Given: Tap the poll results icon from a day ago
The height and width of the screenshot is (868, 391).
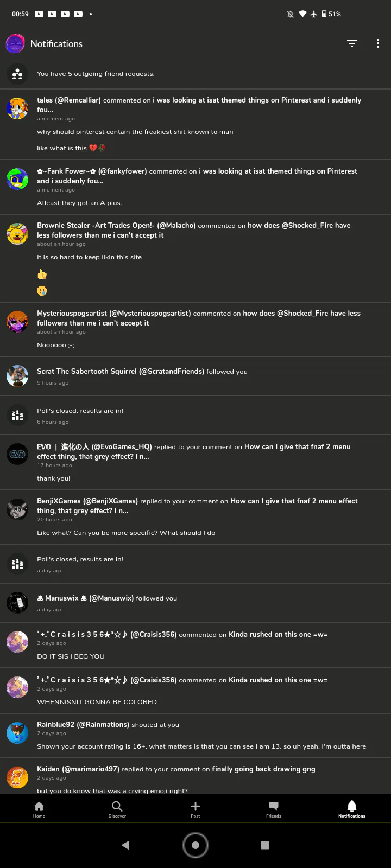Looking at the screenshot, I should [17, 564].
